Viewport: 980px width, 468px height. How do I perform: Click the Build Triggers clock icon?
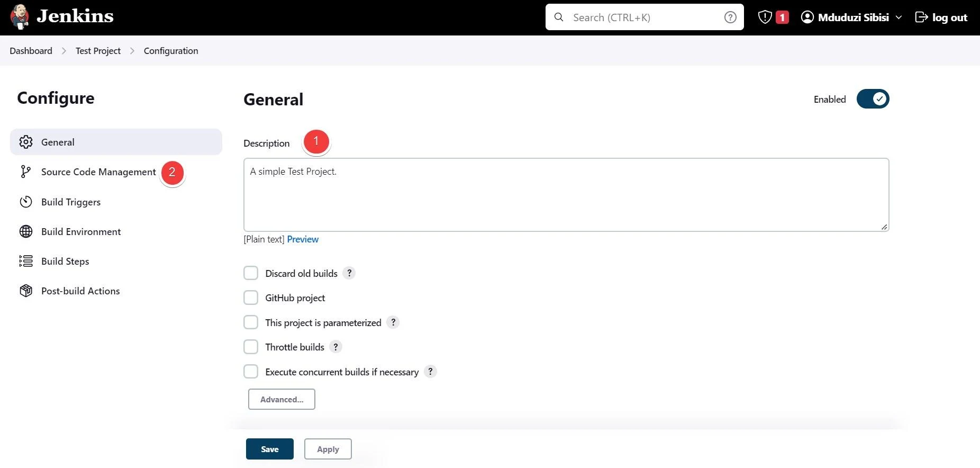(x=26, y=202)
